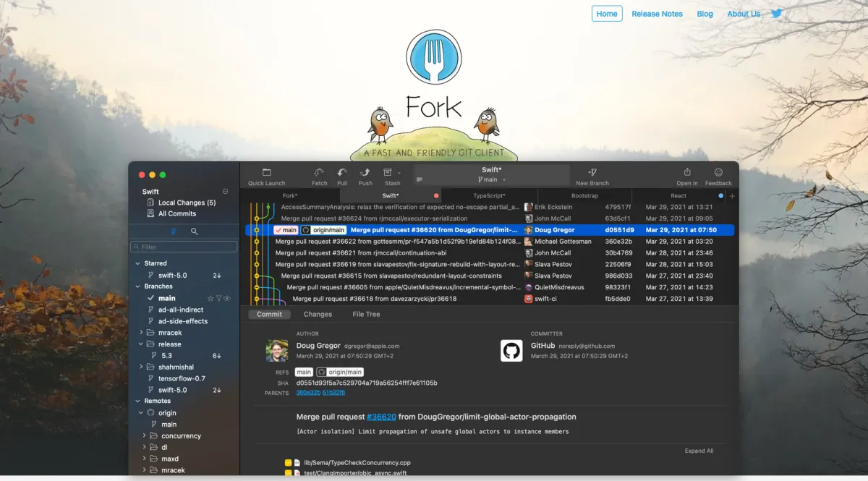Screen dimensions: 868x481
Task: Switch to the React repository tab
Action: tap(678, 196)
